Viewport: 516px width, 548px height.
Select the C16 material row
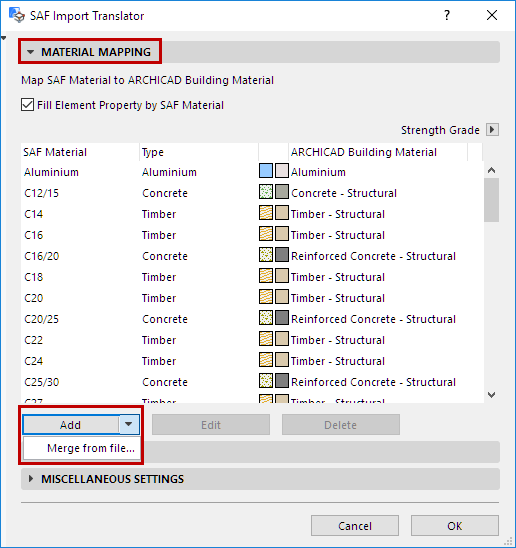[x=252, y=235]
